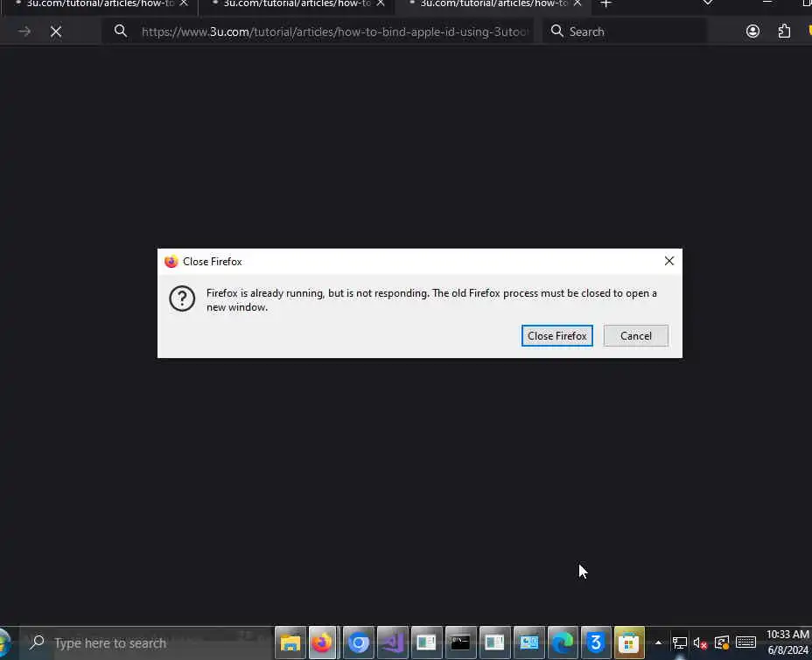Open the 3uTools icon in the taskbar
Image resolution: width=812 pixels, height=660 pixels.
[x=596, y=642]
